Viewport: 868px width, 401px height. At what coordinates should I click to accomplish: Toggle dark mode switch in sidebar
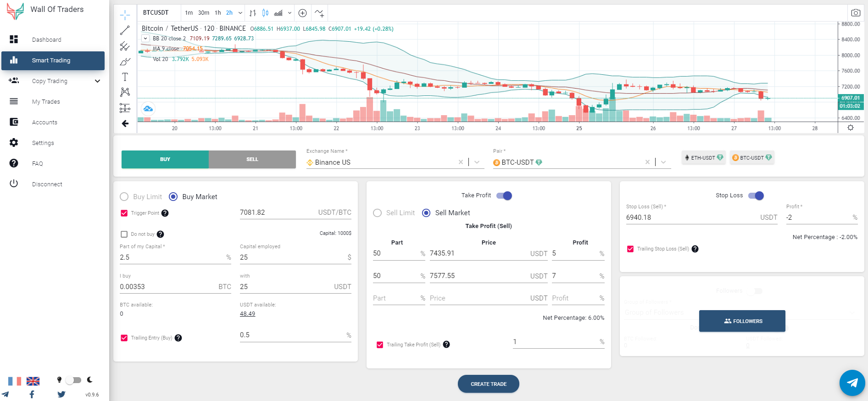tap(73, 380)
